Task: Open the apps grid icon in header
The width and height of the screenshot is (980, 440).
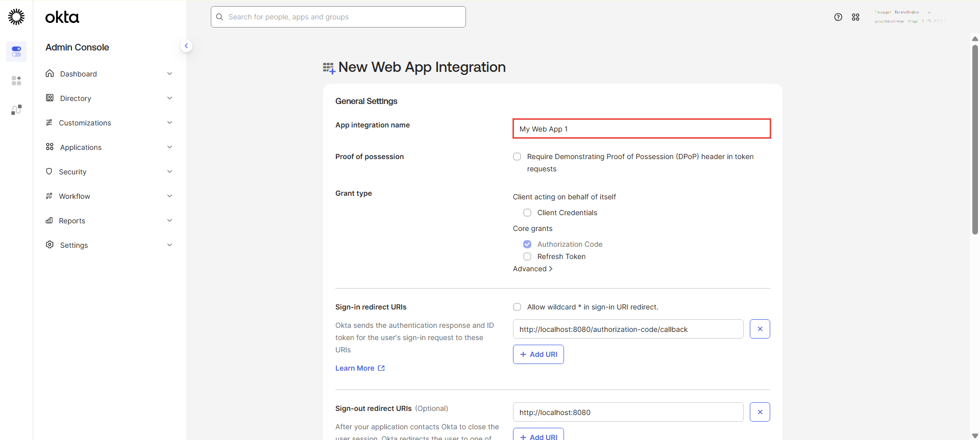Action: 855,17
